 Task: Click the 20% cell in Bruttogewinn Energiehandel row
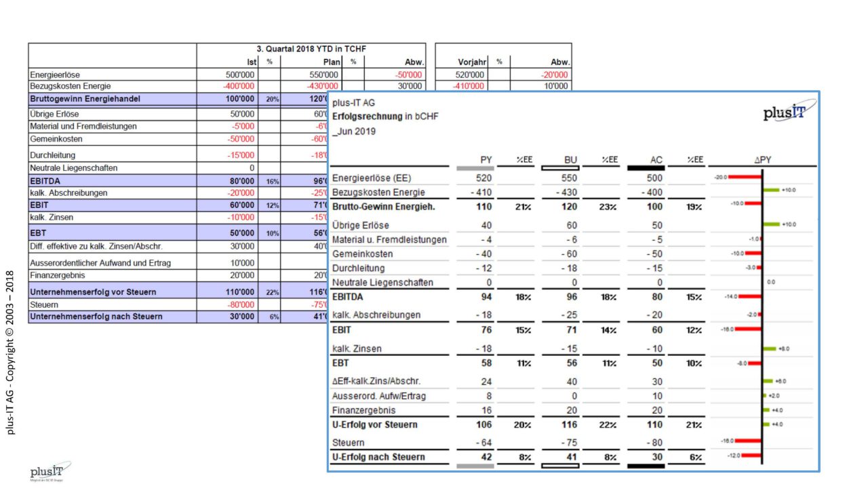pyautogui.click(x=272, y=99)
